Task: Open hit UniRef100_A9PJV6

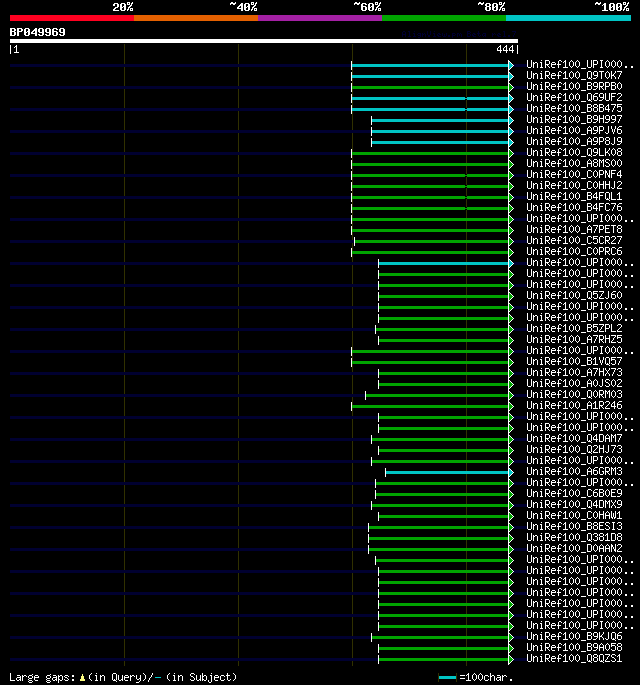Action: point(574,130)
